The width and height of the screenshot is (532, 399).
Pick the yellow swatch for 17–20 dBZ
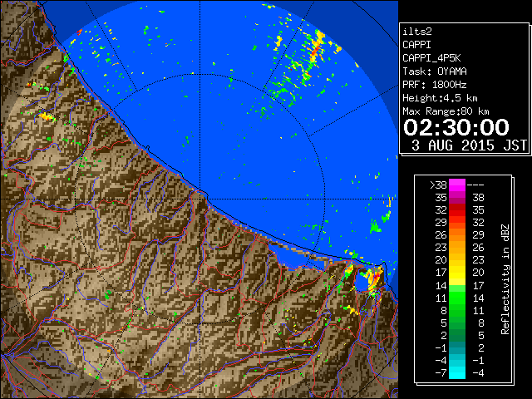click(457, 273)
